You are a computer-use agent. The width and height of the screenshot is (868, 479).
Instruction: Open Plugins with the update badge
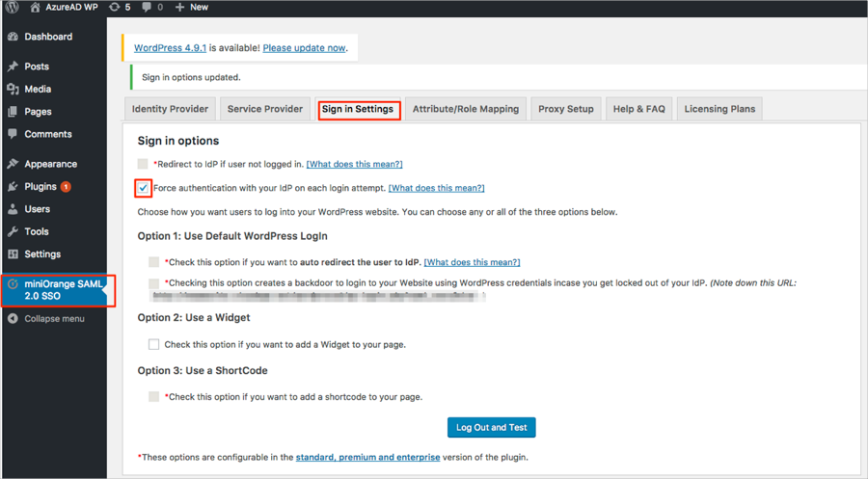point(41,186)
